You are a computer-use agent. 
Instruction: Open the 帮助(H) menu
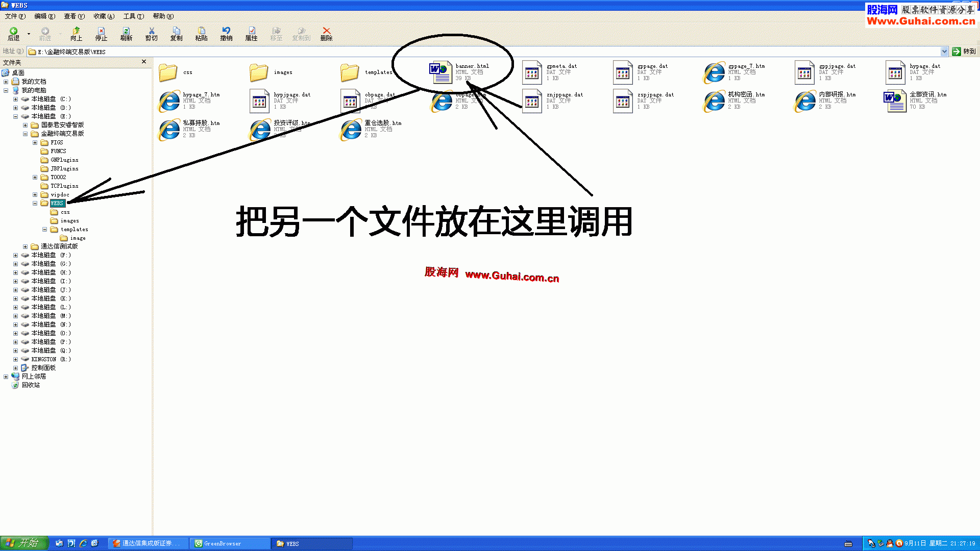click(x=163, y=16)
